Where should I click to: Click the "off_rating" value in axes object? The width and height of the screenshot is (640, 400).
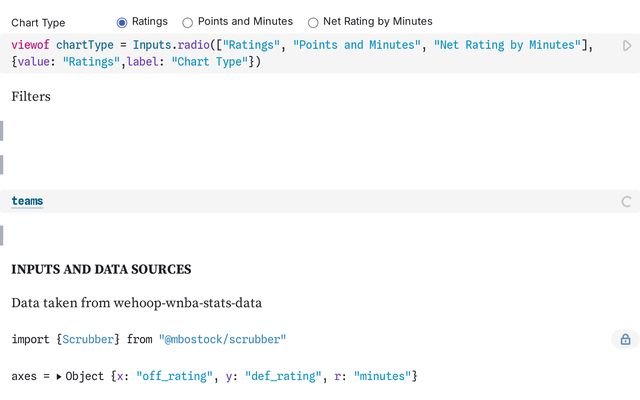174,376
